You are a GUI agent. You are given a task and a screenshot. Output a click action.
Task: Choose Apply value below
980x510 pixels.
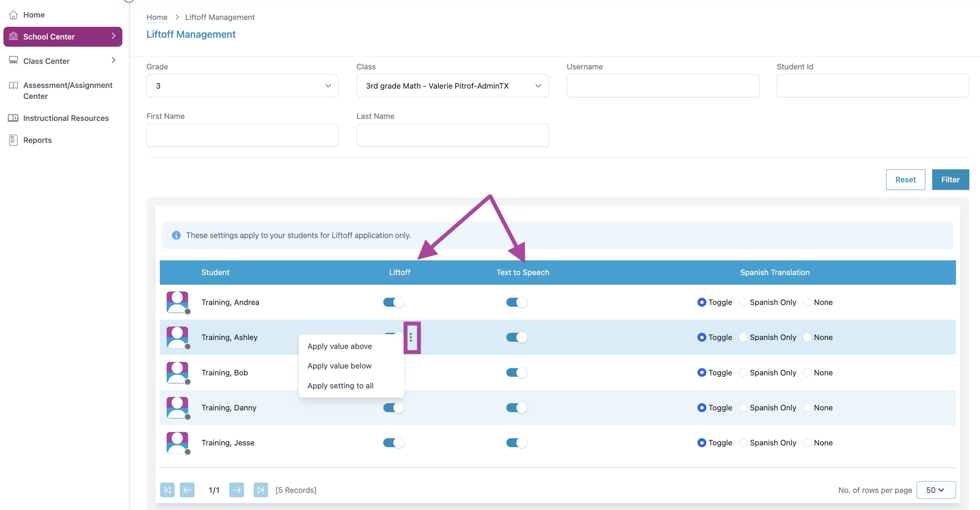[339, 366]
